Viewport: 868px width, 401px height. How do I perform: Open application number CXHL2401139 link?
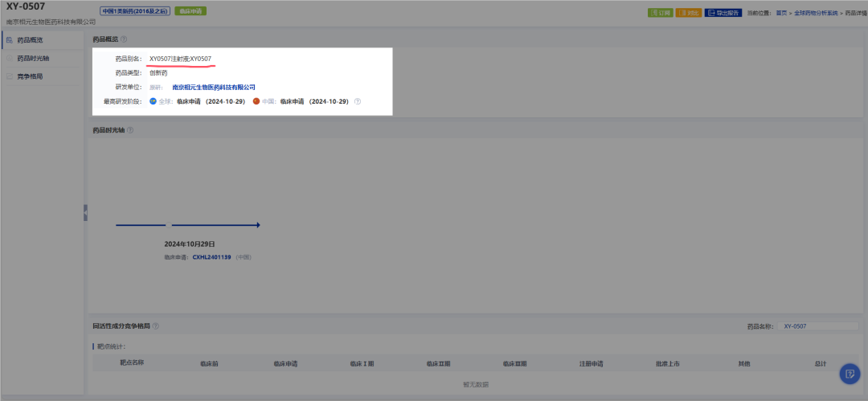pyautogui.click(x=211, y=257)
